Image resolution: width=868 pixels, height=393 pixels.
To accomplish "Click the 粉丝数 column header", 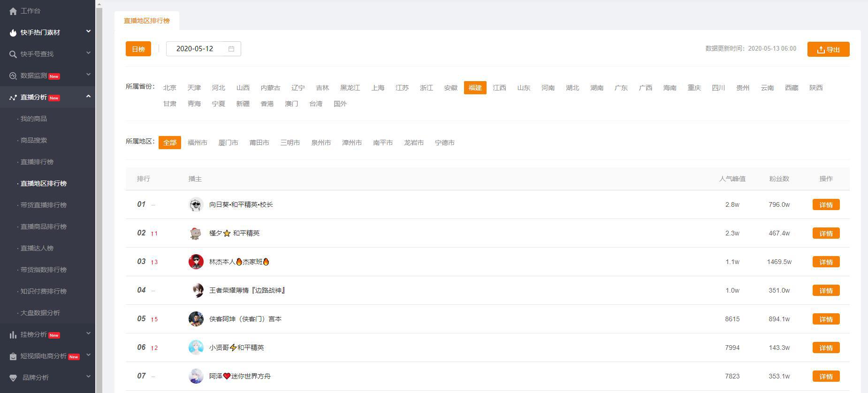I will [x=779, y=179].
